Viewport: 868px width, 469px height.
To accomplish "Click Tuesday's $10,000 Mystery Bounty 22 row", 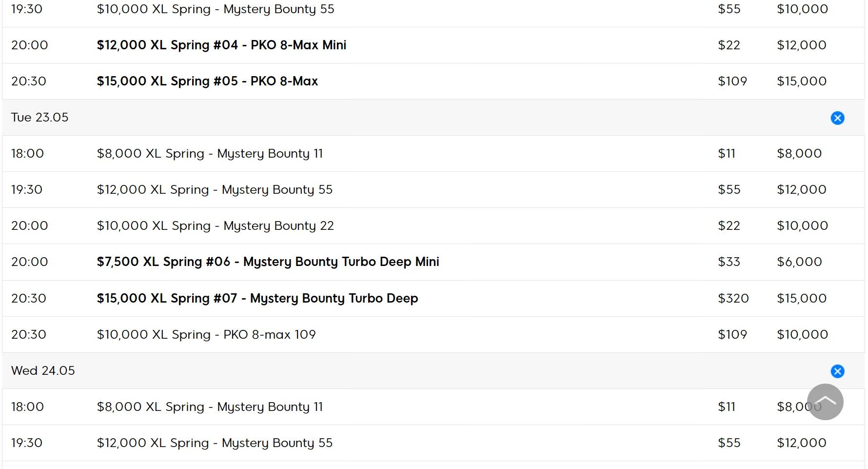I will point(215,225).
